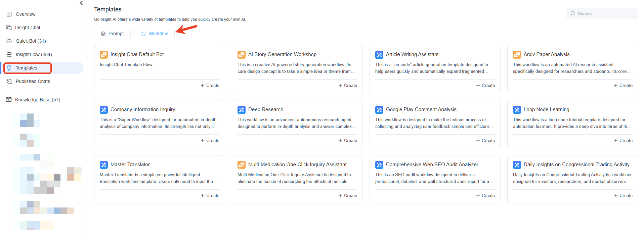This screenshot has width=644, height=234.
Task: Select the Workflow tab
Action: (155, 34)
